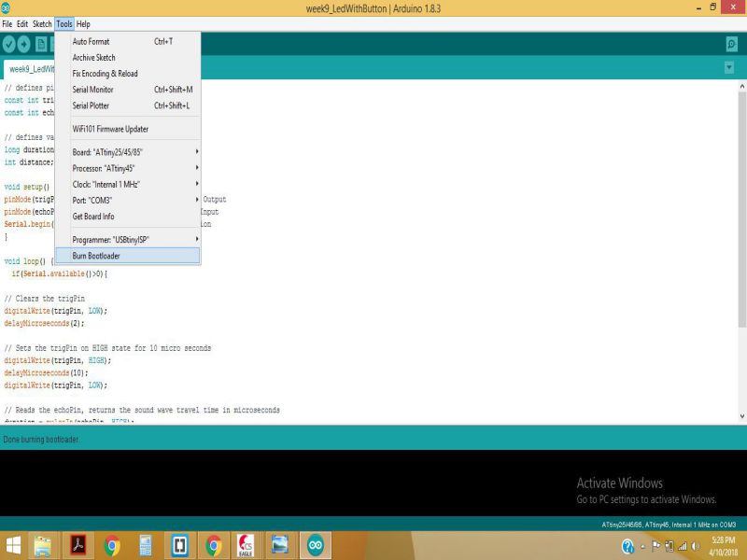Open the bracket-logo app in taskbar
Screen dimensions: 747x560
(179, 545)
